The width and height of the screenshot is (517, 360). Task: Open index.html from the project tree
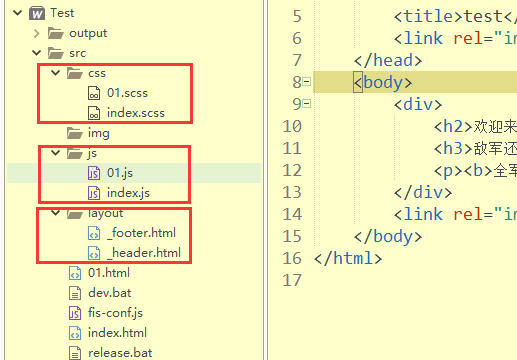(117, 333)
